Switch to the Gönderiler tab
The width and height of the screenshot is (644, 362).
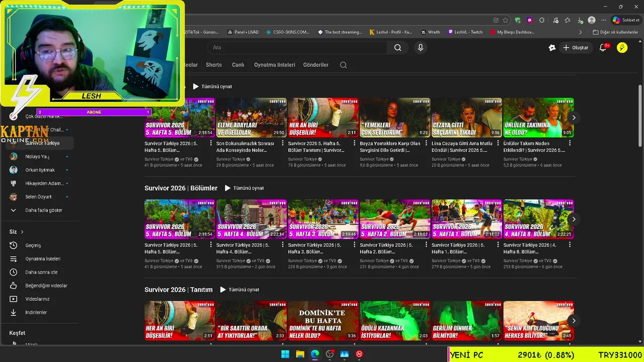(316, 65)
